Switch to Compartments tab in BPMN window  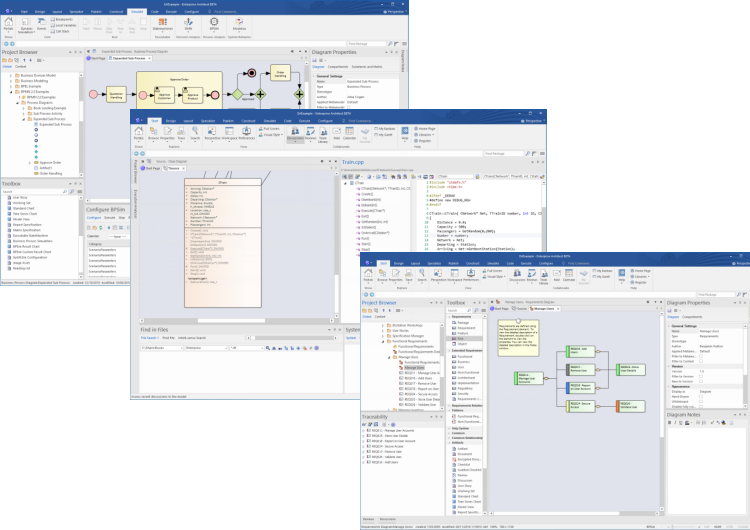point(338,67)
